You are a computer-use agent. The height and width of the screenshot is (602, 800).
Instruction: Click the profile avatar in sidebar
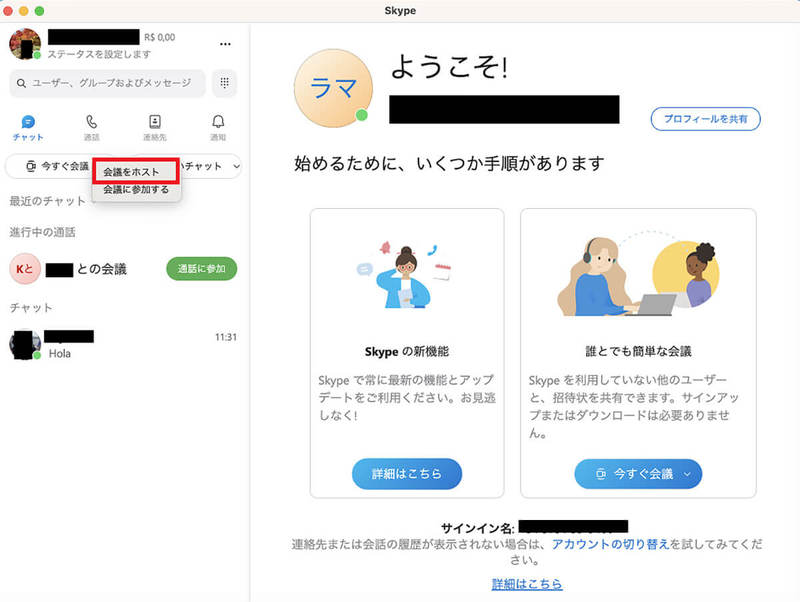coord(25,44)
